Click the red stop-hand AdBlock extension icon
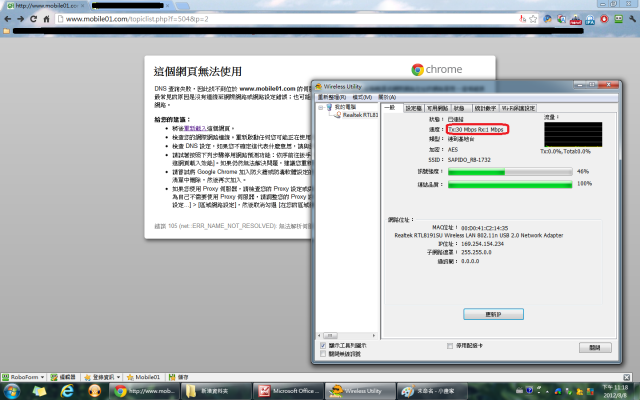Screen dimensions: 640x400 [604, 19]
